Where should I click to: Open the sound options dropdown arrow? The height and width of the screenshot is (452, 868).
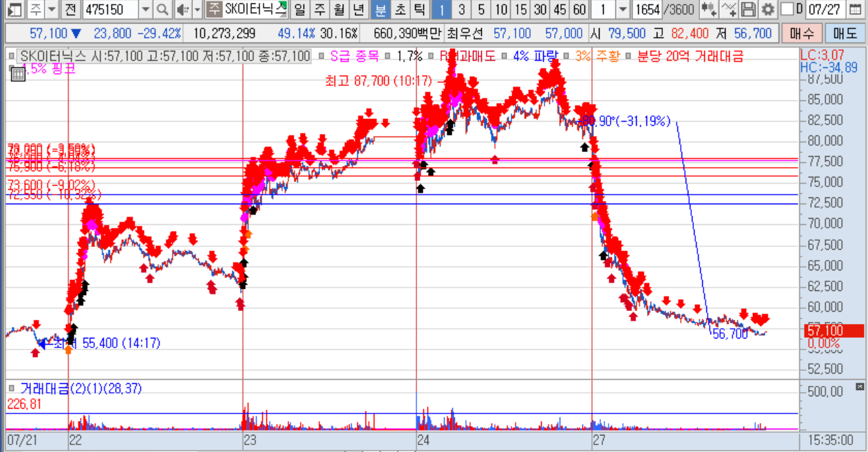pyautogui.click(x=197, y=10)
